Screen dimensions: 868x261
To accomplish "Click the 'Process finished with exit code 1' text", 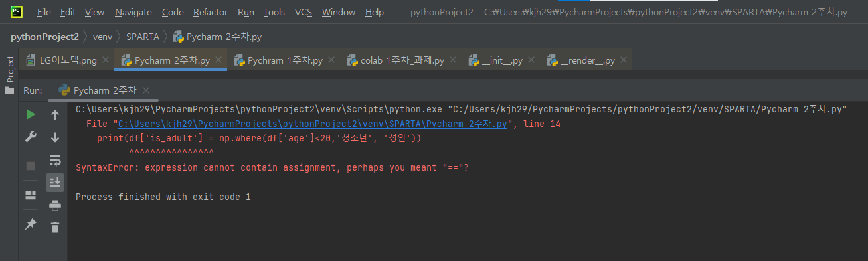I will [x=163, y=197].
